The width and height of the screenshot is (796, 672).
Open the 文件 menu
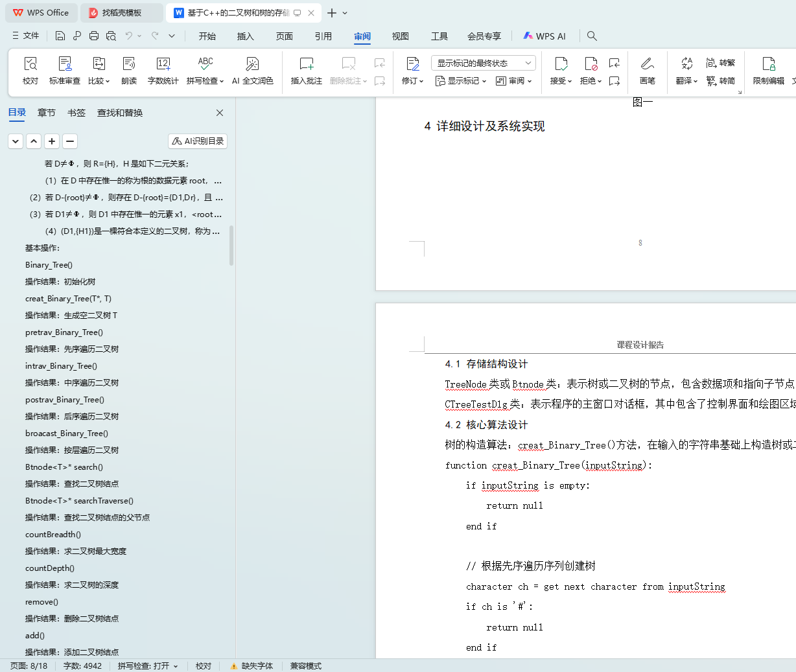26,36
